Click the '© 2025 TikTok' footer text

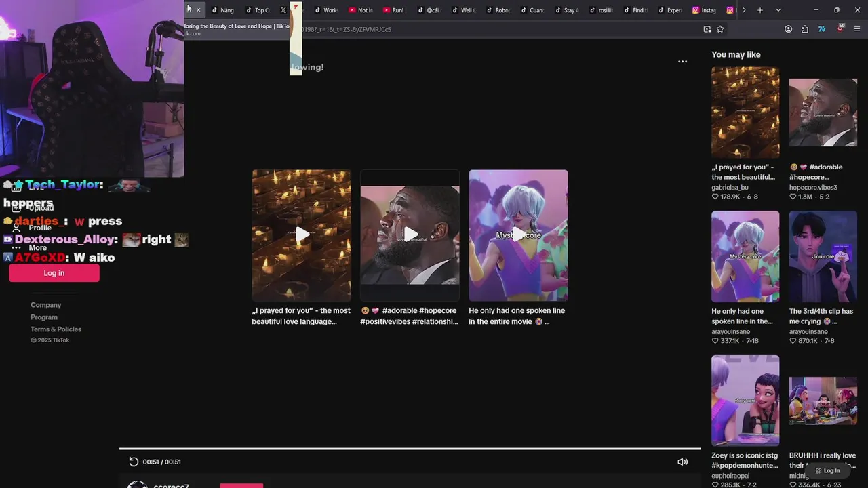tap(50, 340)
